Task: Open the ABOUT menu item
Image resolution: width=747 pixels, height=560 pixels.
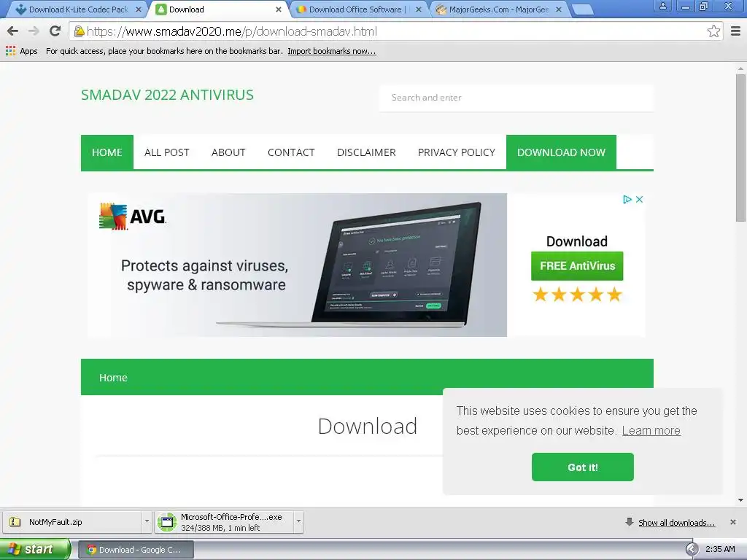Action: 228,152
